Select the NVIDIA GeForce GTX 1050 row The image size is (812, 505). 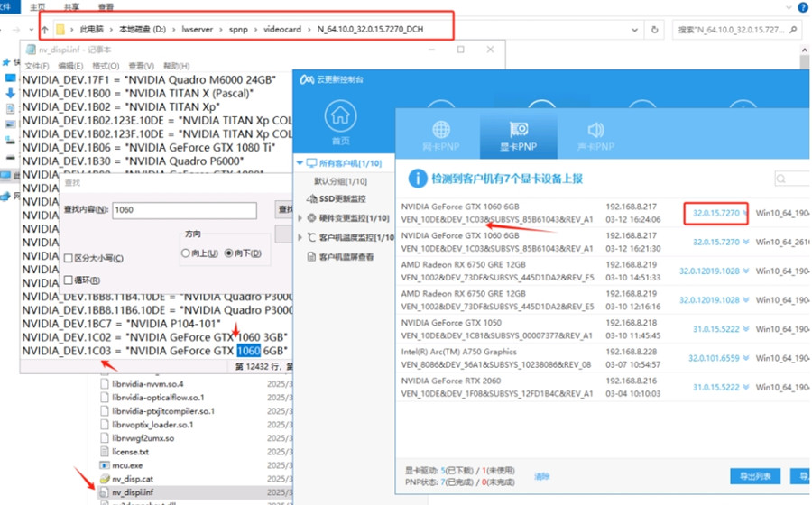point(604,329)
